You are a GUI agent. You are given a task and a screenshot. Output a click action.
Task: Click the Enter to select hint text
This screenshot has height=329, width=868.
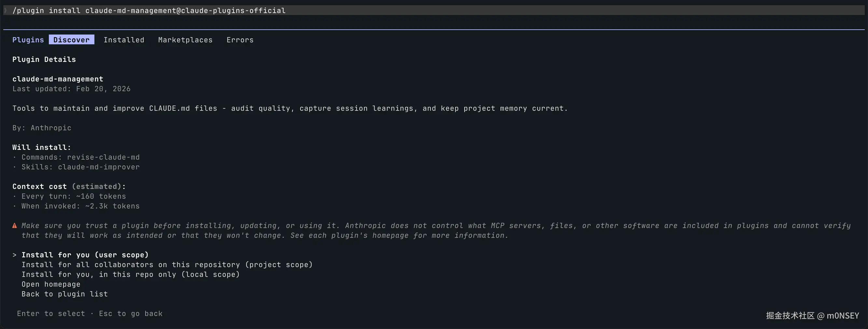(x=51, y=313)
